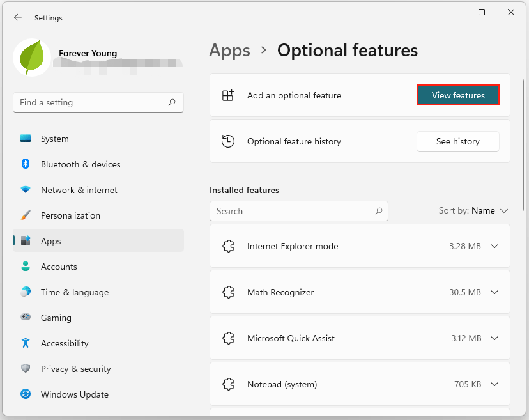Expand the Internet Explorer mode entry
The height and width of the screenshot is (420, 529).
pyautogui.click(x=494, y=246)
